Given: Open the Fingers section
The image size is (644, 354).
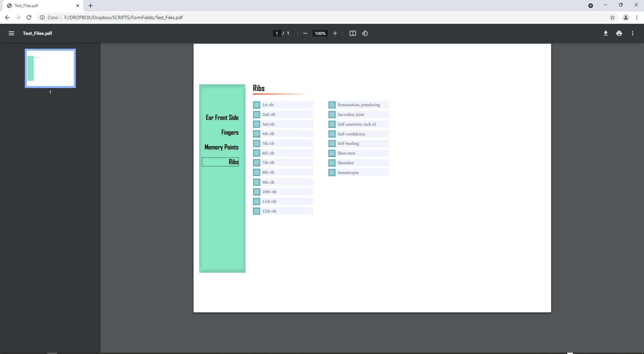Looking at the screenshot, I should pyautogui.click(x=230, y=132).
